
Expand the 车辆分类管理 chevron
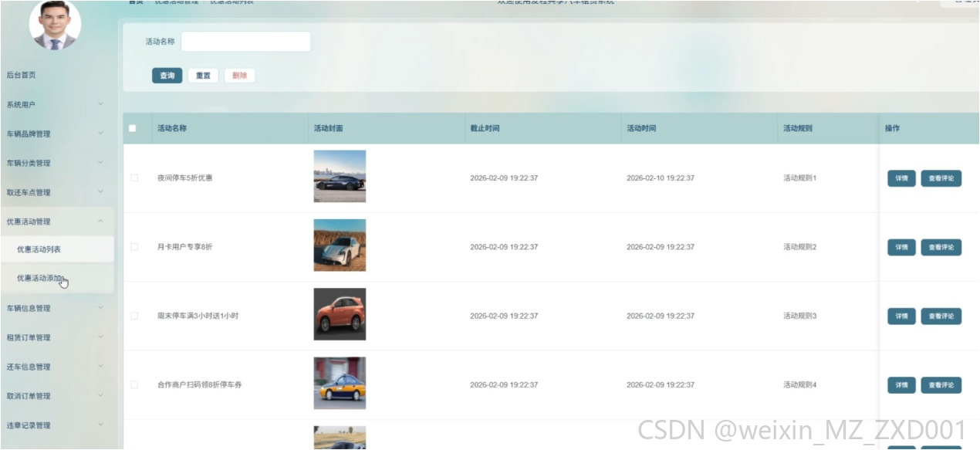100,163
